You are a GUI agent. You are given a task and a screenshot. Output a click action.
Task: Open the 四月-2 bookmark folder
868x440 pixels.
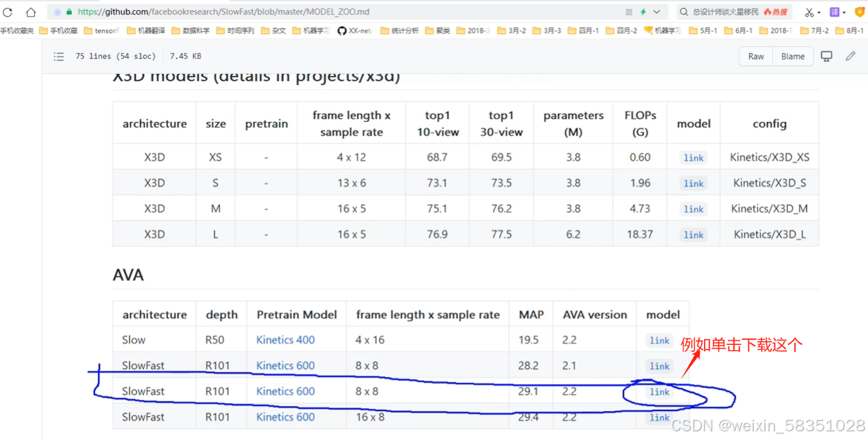[621, 30]
